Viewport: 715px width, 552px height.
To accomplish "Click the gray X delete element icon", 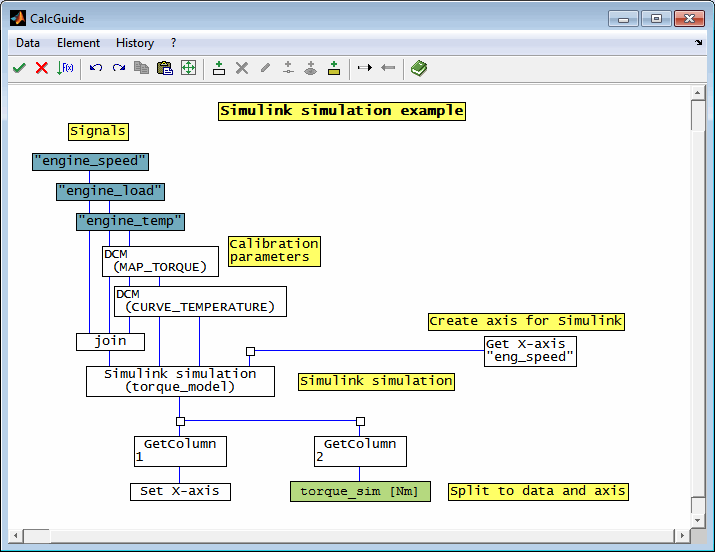I will (242, 68).
